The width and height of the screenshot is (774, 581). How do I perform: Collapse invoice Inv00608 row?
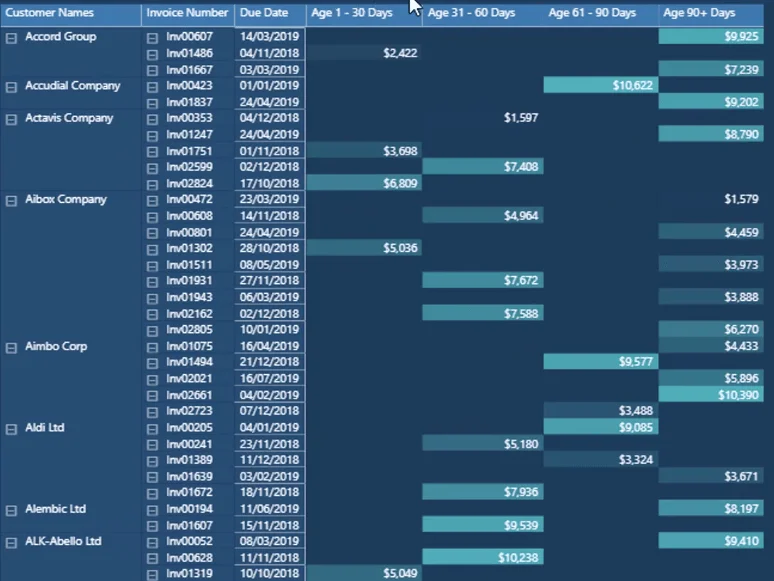pyautogui.click(x=153, y=217)
